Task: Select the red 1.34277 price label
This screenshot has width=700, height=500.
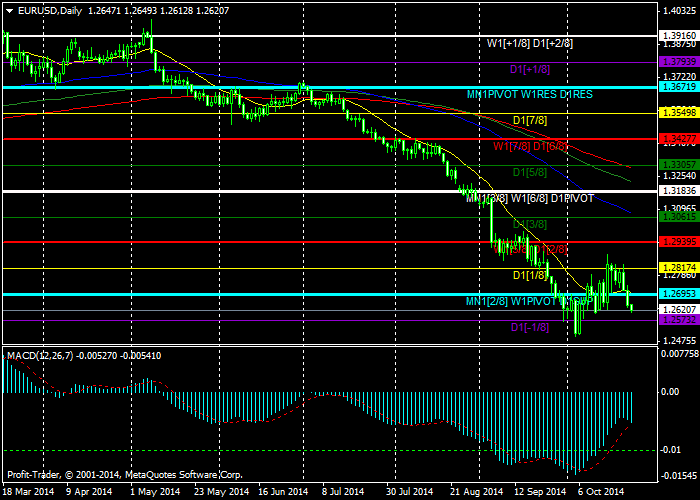Action: 679,139
